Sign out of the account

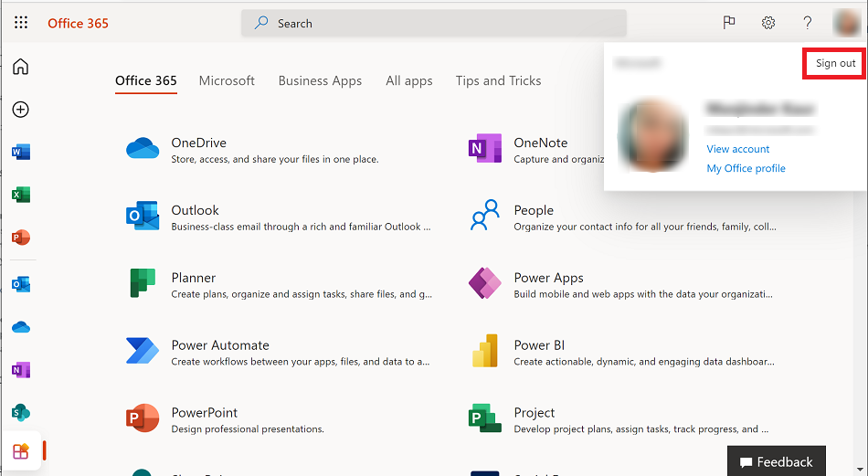click(835, 63)
